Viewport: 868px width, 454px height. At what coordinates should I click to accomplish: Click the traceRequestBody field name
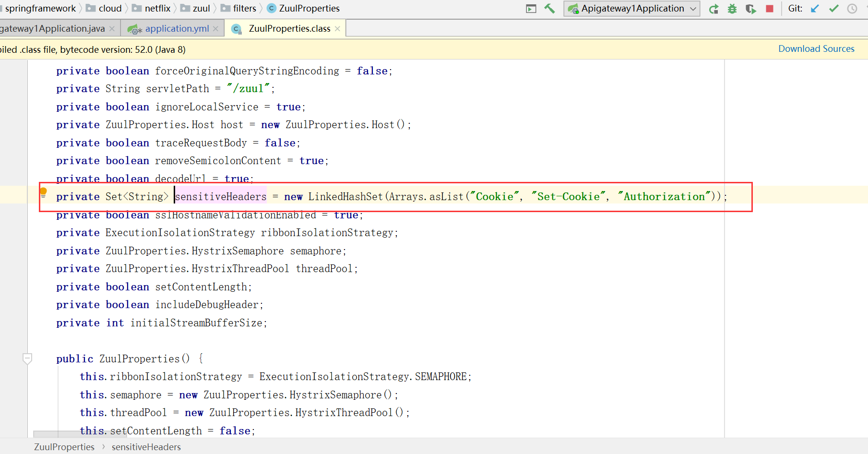pyautogui.click(x=201, y=143)
